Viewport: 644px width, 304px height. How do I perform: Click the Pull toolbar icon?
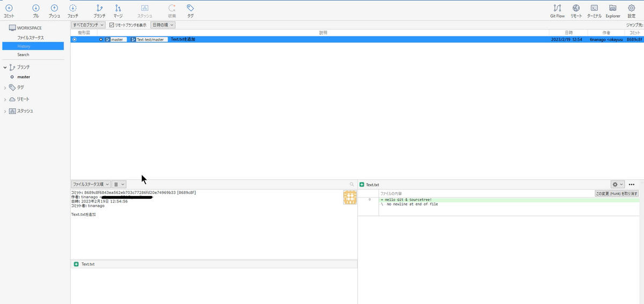tap(36, 8)
